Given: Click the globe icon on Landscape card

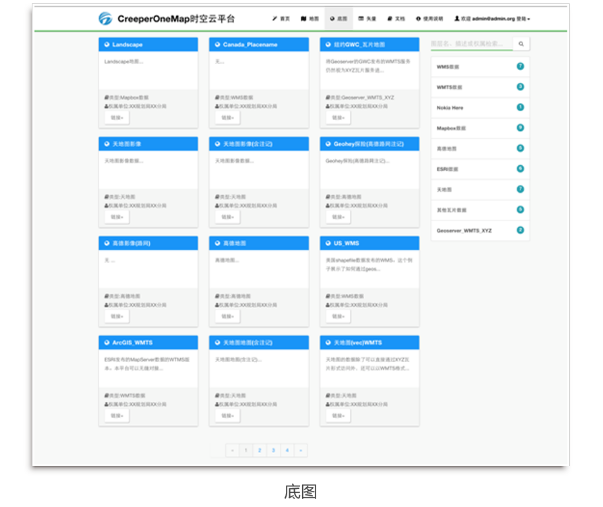Looking at the screenshot, I should 106,45.
